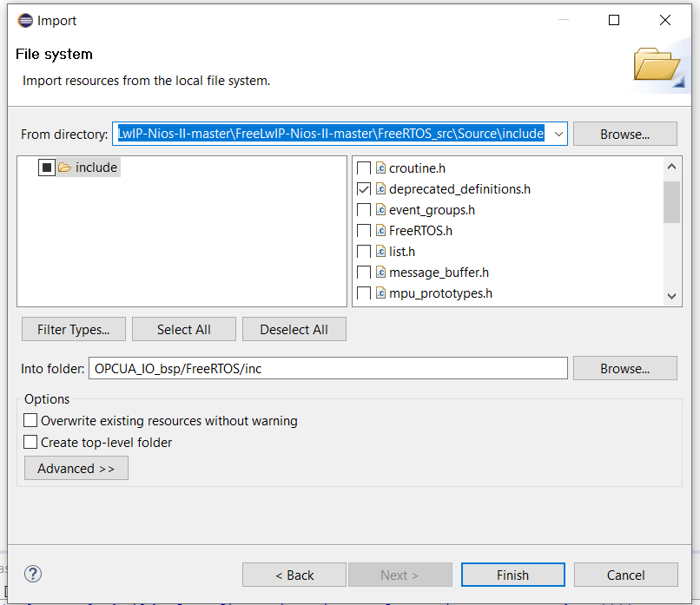Viewport: 700px width, 605px height.
Task: Click the message_buffer.h file icon
Action: point(380,273)
